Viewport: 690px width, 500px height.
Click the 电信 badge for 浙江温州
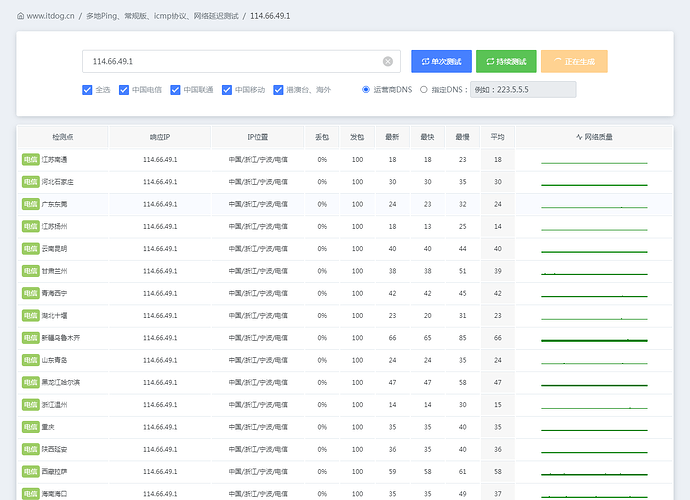coord(30,405)
